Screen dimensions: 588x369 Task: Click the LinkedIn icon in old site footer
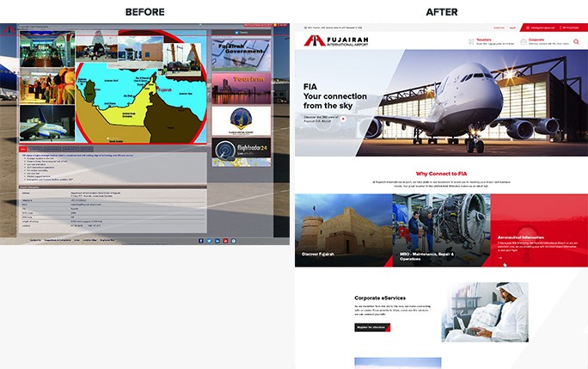pyautogui.click(x=217, y=241)
